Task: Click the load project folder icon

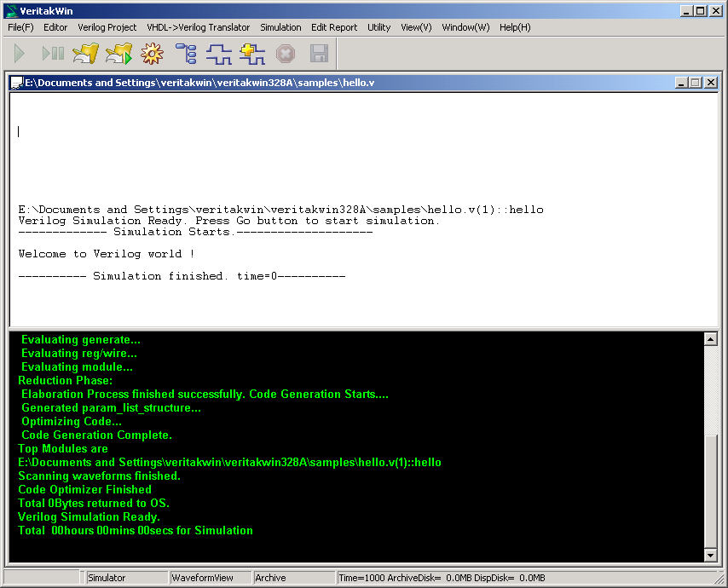Action: [x=85, y=54]
